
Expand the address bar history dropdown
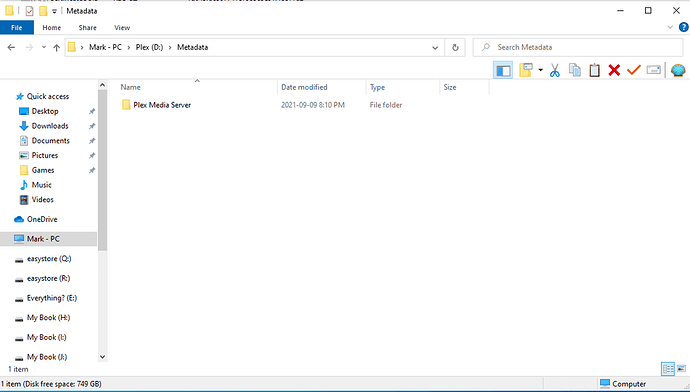coord(435,48)
